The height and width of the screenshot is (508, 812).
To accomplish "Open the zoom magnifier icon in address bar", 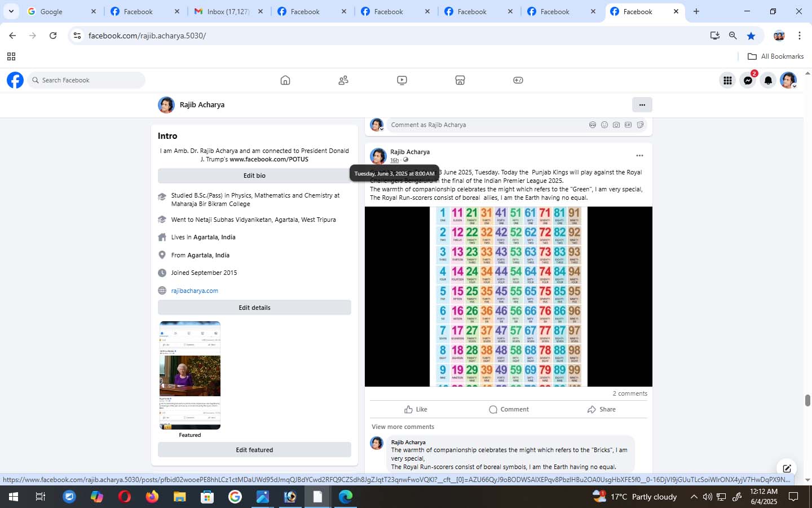I will [x=733, y=36].
